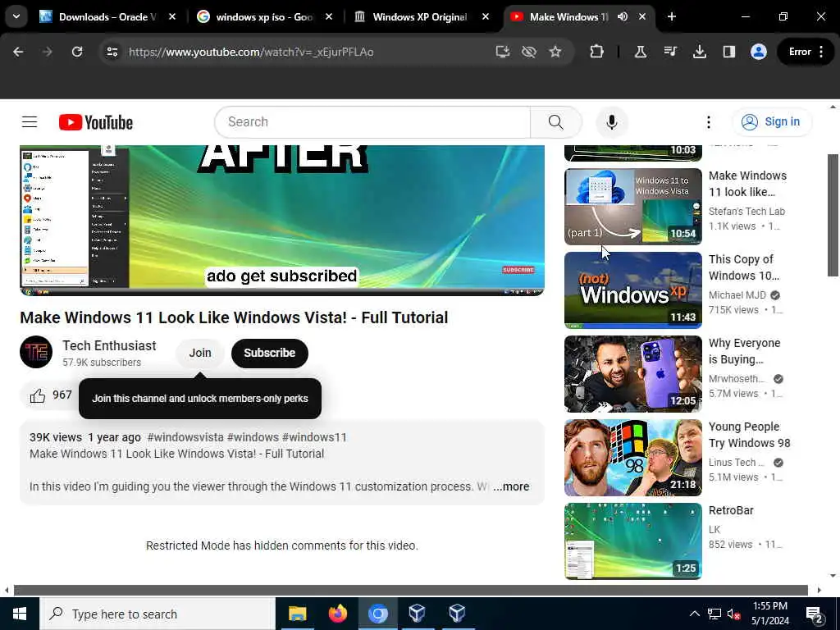This screenshot has height=630, width=840.
Task: Open This Copy of Windows 10 title
Action: point(743,267)
